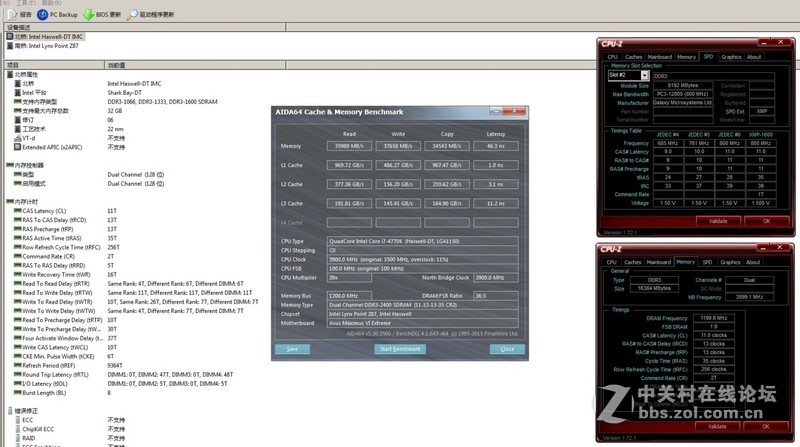Click OK in CPU-Z Memory window
This screenshot has width=800, height=447.
pyautogui.click(x=765, y=426)
